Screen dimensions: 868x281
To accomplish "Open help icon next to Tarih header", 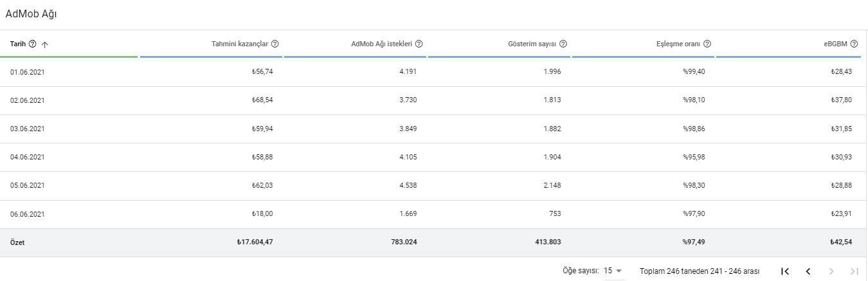I will 33,44.
